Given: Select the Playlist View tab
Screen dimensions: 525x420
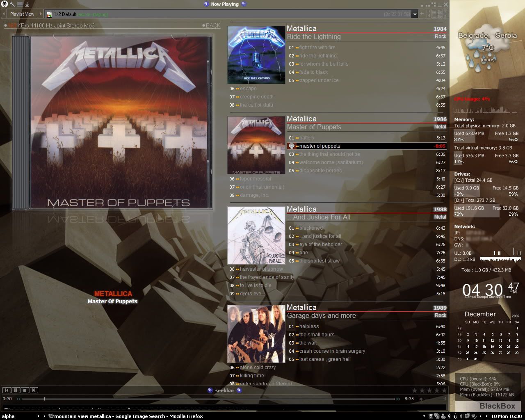Looking at the screenshot, I should coord(22,14).
